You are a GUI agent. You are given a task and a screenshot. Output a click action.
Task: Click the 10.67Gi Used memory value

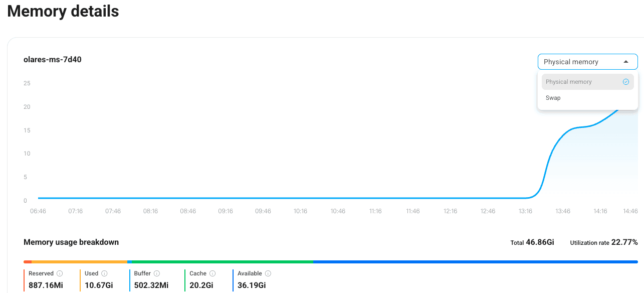[x=98, y=285]
